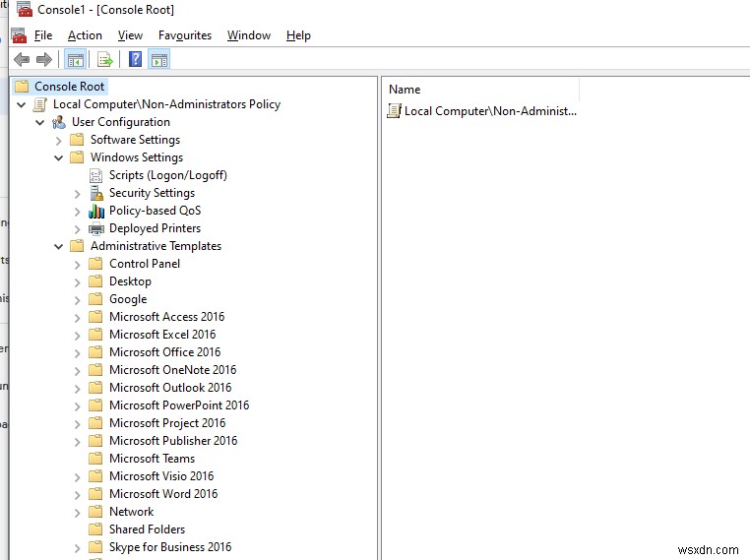Expand the Microsoft Excel 2016 node
Viewport: 750px width, 560px height.
coord(77,336)
